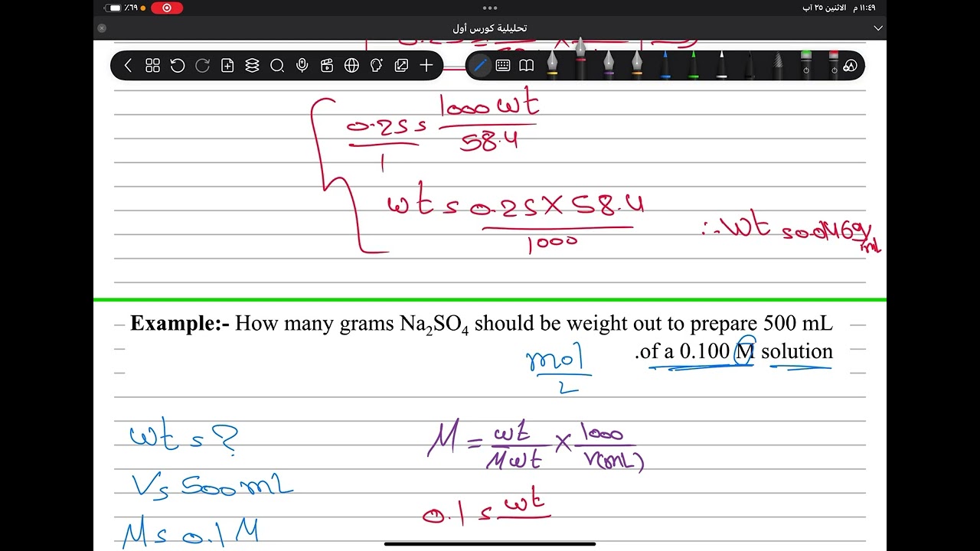Choose the orange-banded fountain pen

pos(637,64)
